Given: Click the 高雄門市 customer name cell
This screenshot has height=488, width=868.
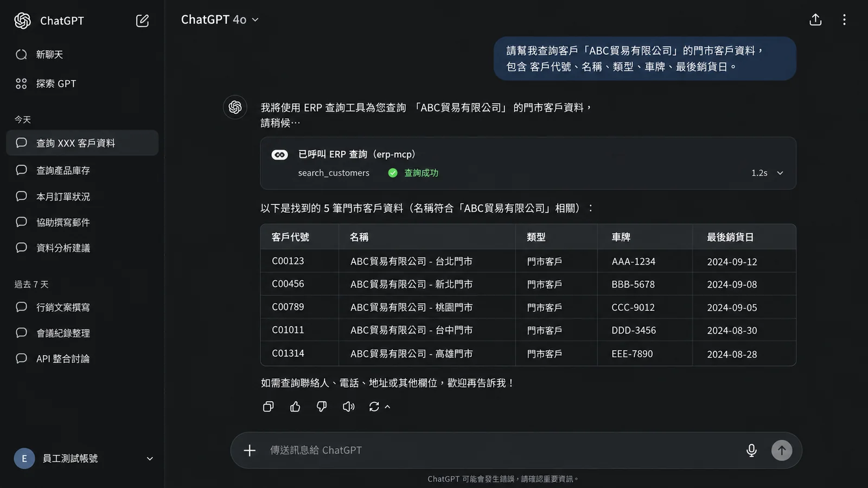Looking at the screenshot, I should (411, 354).
